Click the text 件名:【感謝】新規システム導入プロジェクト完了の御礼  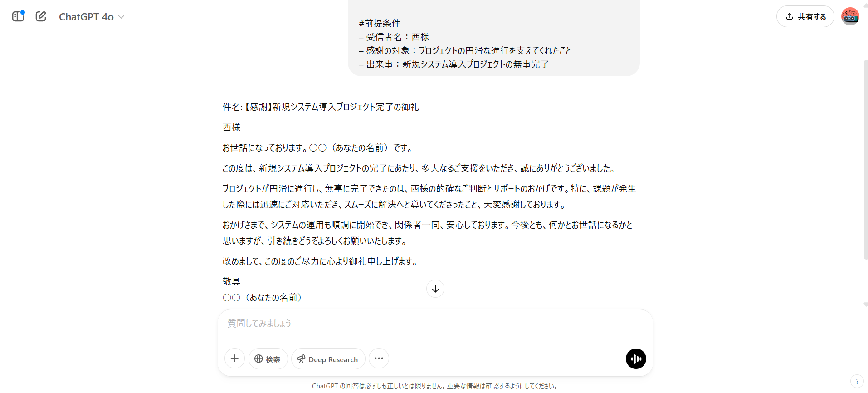321,107
